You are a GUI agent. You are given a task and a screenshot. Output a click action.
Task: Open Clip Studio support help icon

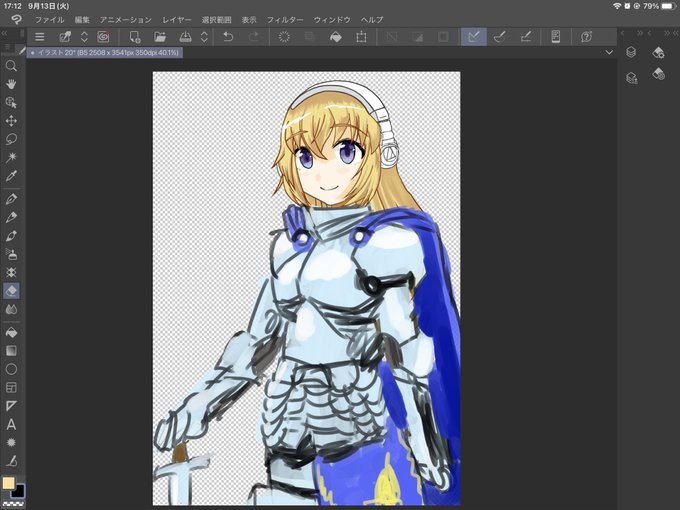click(586, 37)
